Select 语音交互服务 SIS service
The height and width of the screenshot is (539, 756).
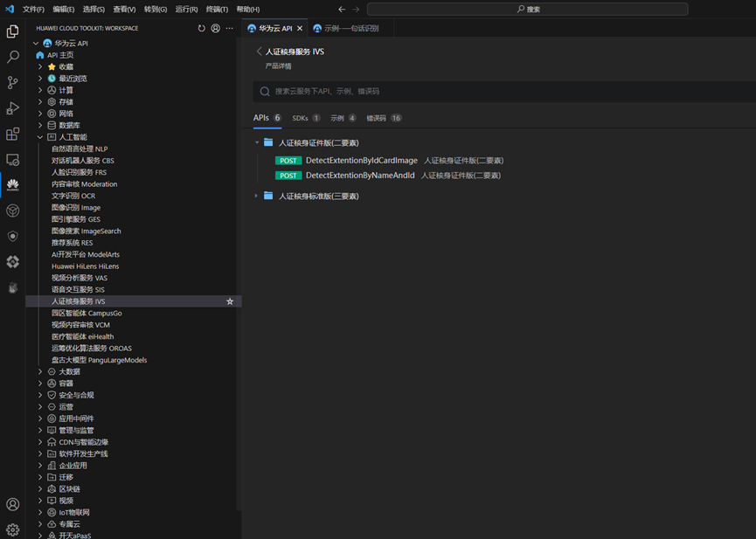[78, 290]
